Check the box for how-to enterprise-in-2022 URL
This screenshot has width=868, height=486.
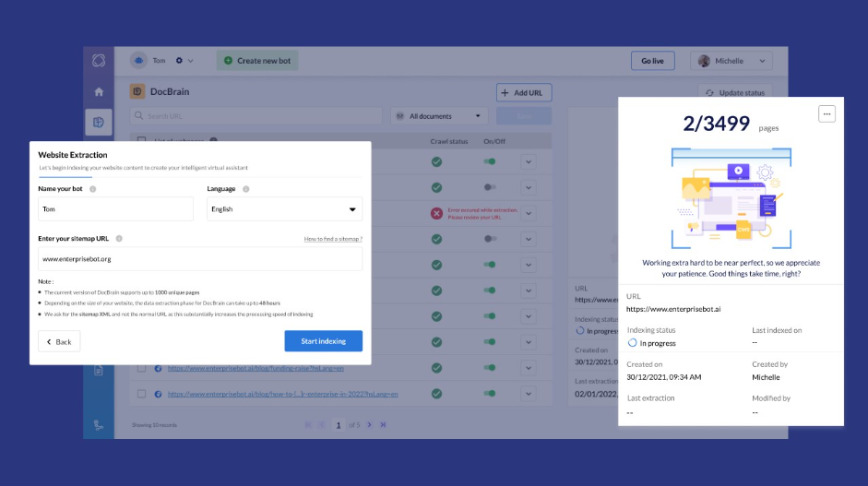click(142, 394)
